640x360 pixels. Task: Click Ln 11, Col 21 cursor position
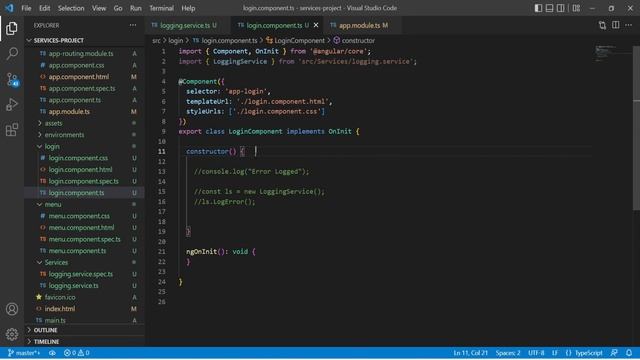coord(471,353)
